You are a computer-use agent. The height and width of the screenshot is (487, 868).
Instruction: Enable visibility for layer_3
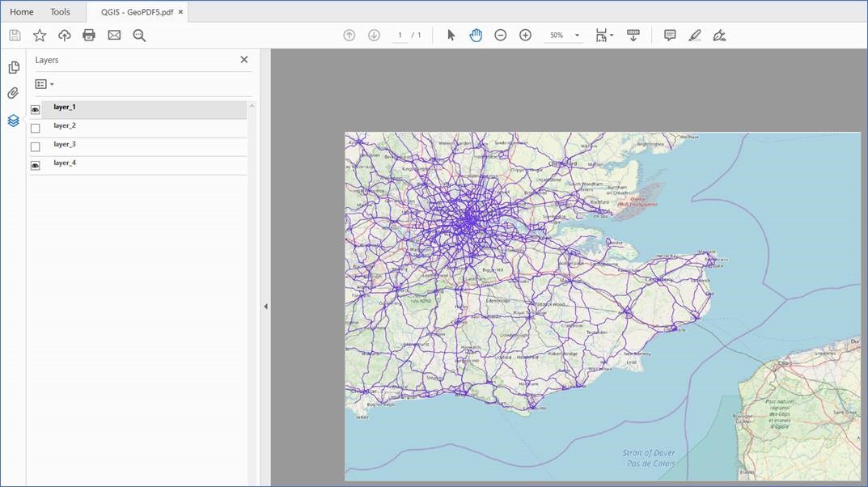(36, 144)
